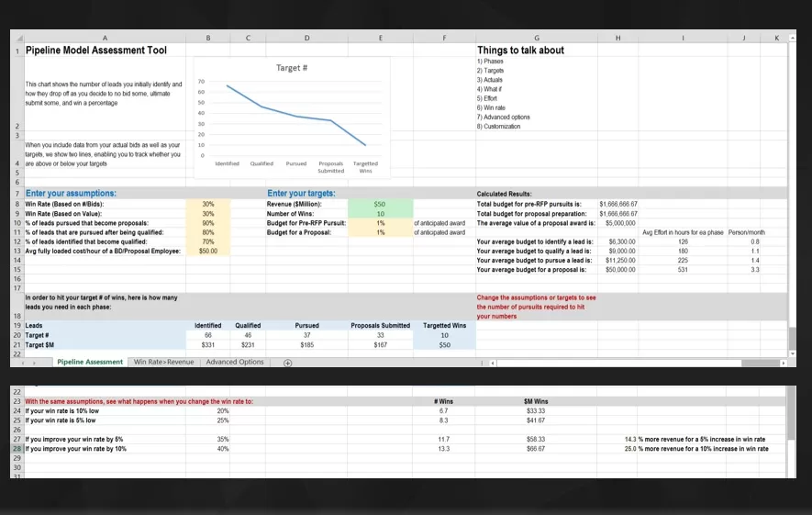This screenshot has width=812, height=515.
Task: Click the top pane's vertical scroll up arrow
Action: (790, 38)
